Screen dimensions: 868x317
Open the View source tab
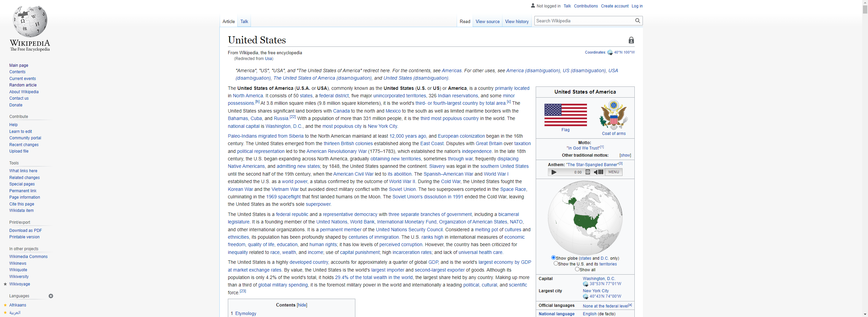pos(488,21)
